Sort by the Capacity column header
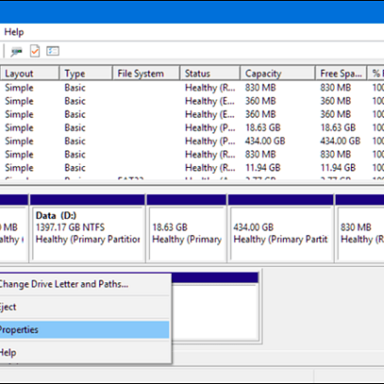 [x=278, y=73]
